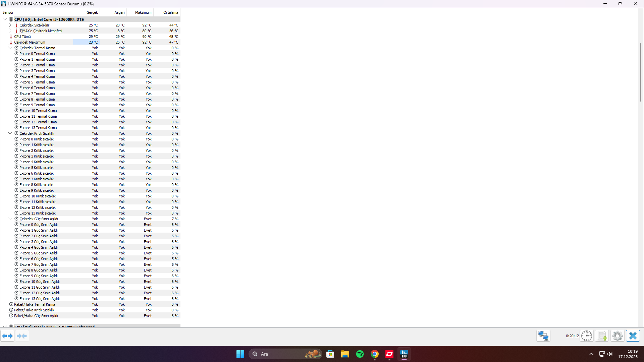
Task: Select the E-core 9 Termal Kısma row
Action: tap(90, 105)
